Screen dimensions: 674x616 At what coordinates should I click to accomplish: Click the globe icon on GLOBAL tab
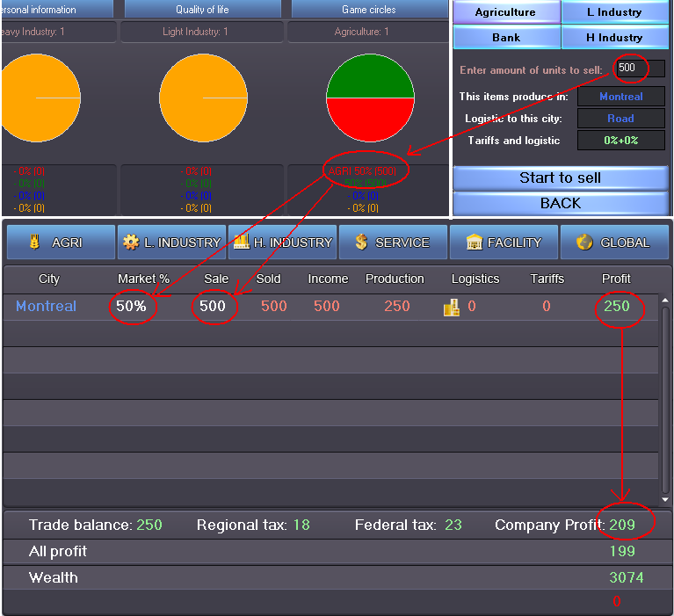click(x=584, y=243)
